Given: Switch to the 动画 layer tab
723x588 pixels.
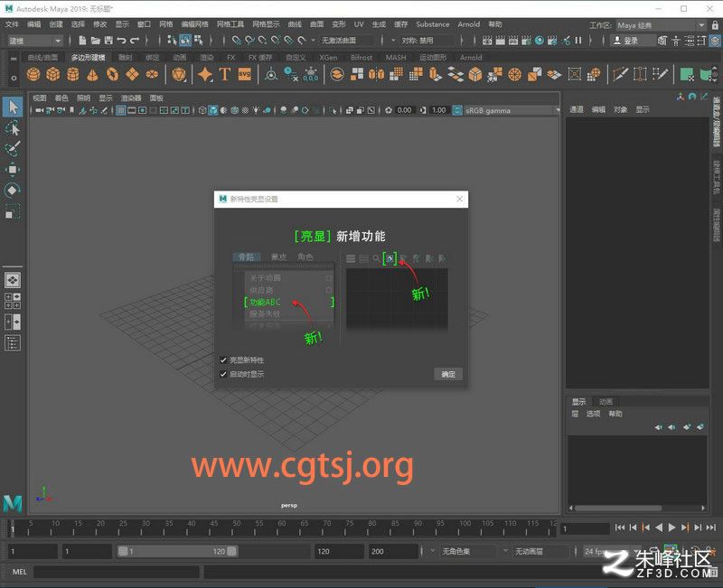Looking at the screenshot, I should [x=606, y=401].
